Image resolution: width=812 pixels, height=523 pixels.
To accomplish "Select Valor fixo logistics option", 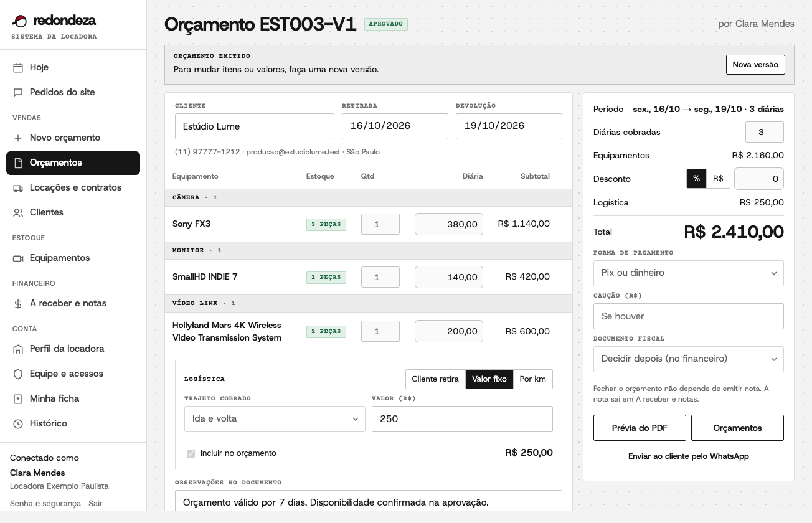I will click(x=489, y=379).
